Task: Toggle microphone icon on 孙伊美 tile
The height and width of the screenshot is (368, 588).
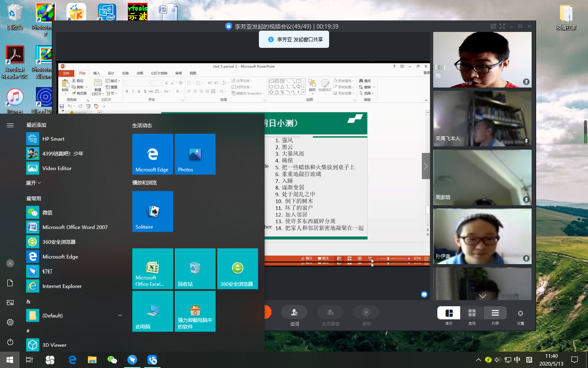Action: click(526, 258)
